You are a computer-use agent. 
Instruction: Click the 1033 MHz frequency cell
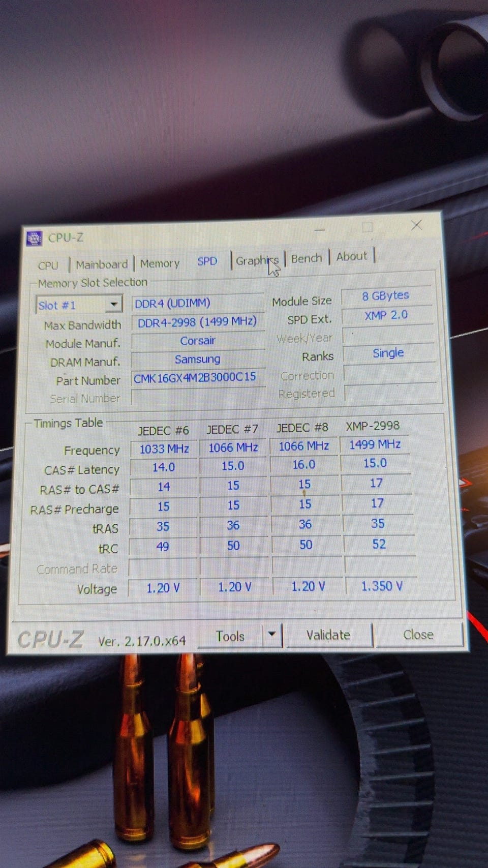pyautogui.click(x=164, y=449)
